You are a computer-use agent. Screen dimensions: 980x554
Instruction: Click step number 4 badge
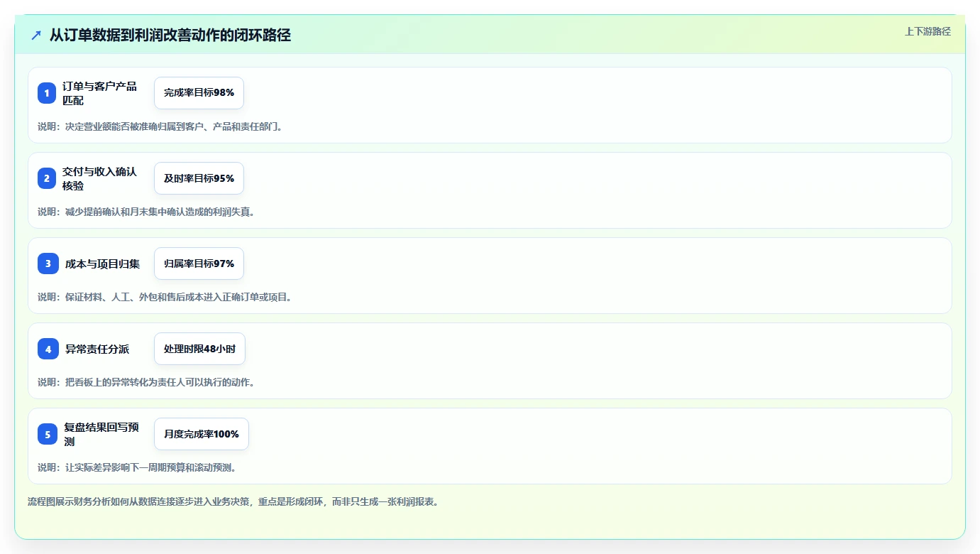(x=48, y=349)
